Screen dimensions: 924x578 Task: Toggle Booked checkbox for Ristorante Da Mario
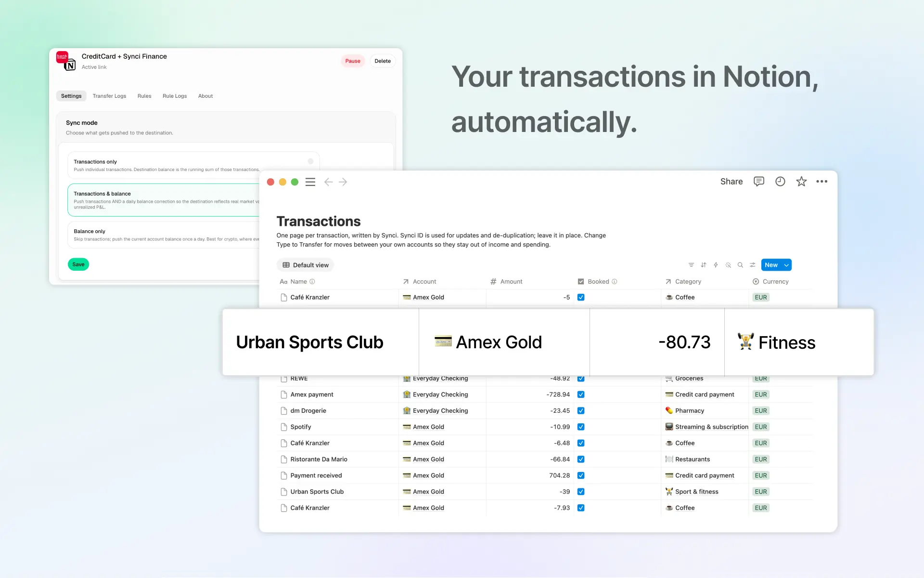(x=581, y=460)
